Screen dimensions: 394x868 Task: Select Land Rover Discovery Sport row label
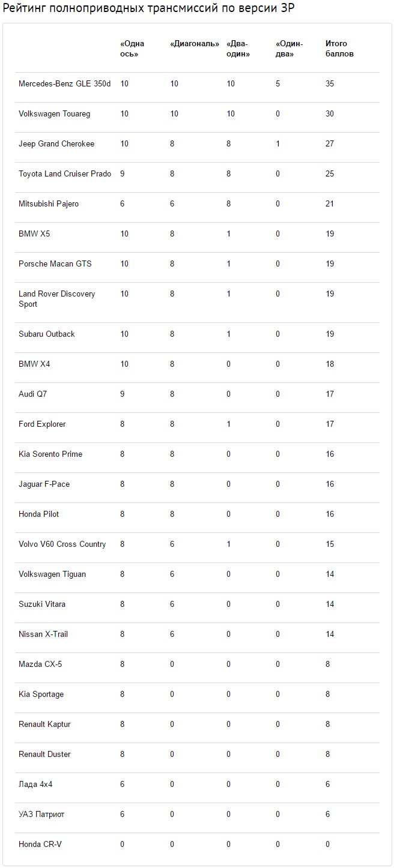[x=57, y=299]
